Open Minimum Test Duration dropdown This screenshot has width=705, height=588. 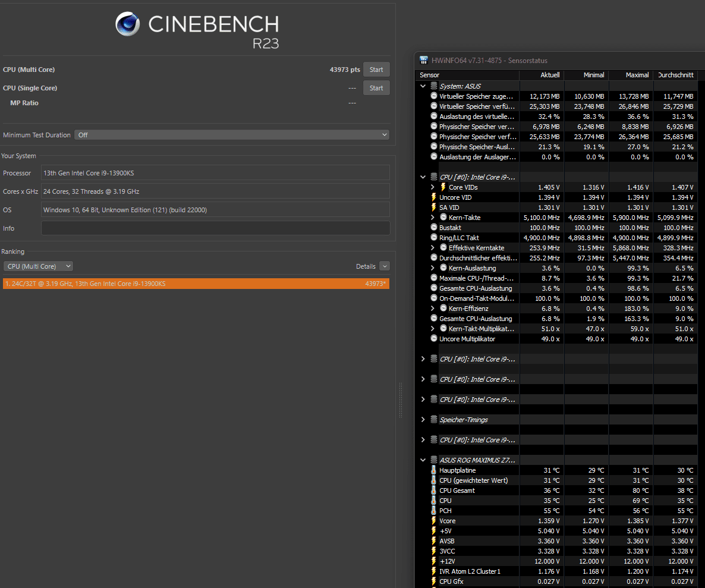(232, 135)
